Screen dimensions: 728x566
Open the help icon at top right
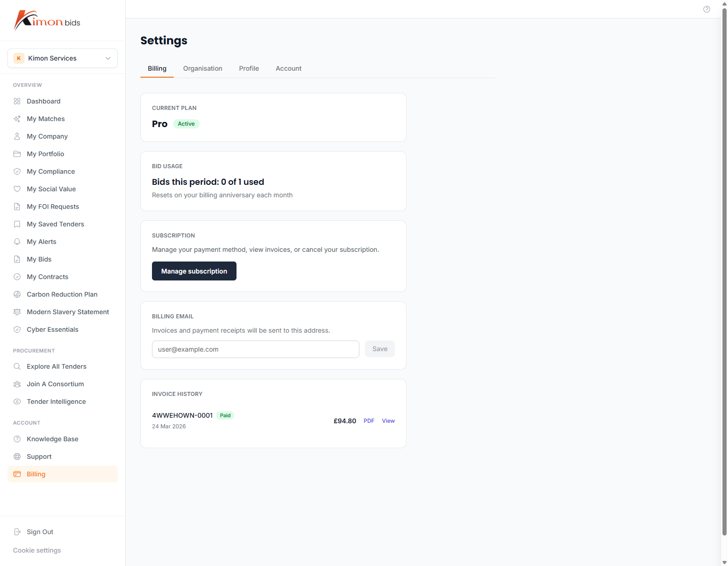pyautogui.click(x=707, y=9)
